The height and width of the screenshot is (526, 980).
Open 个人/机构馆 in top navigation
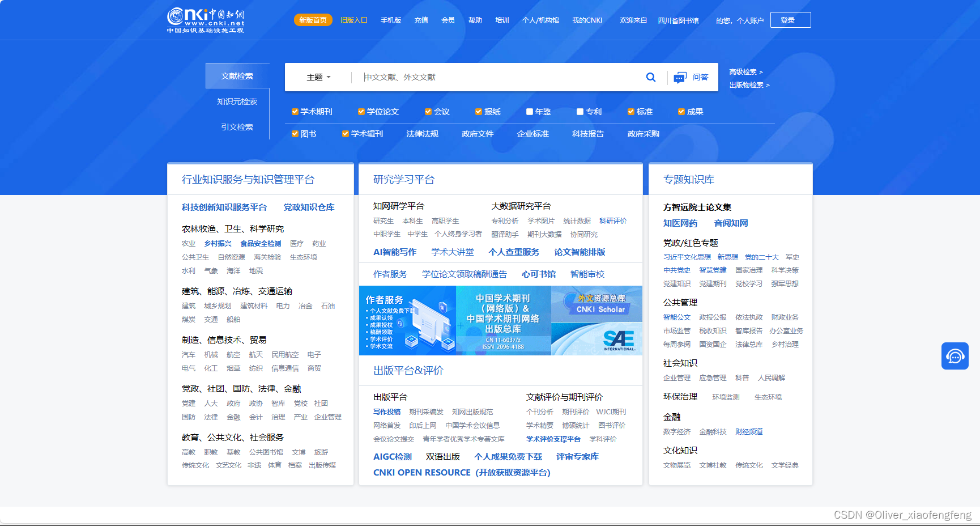pos(540,20)
